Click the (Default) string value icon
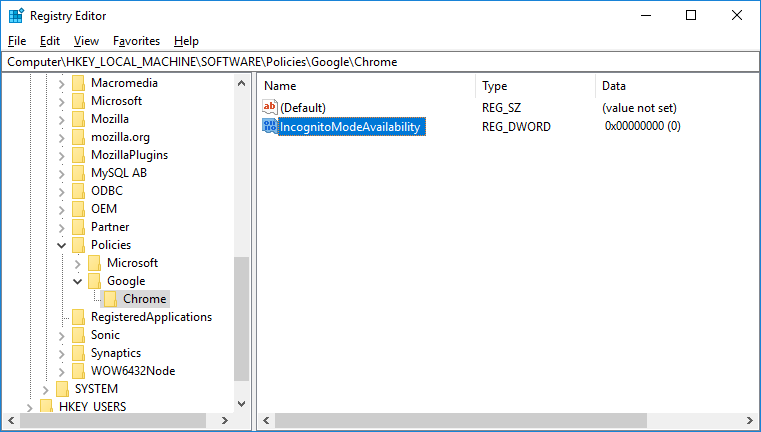The image size is (761, 432). [270, 107]
